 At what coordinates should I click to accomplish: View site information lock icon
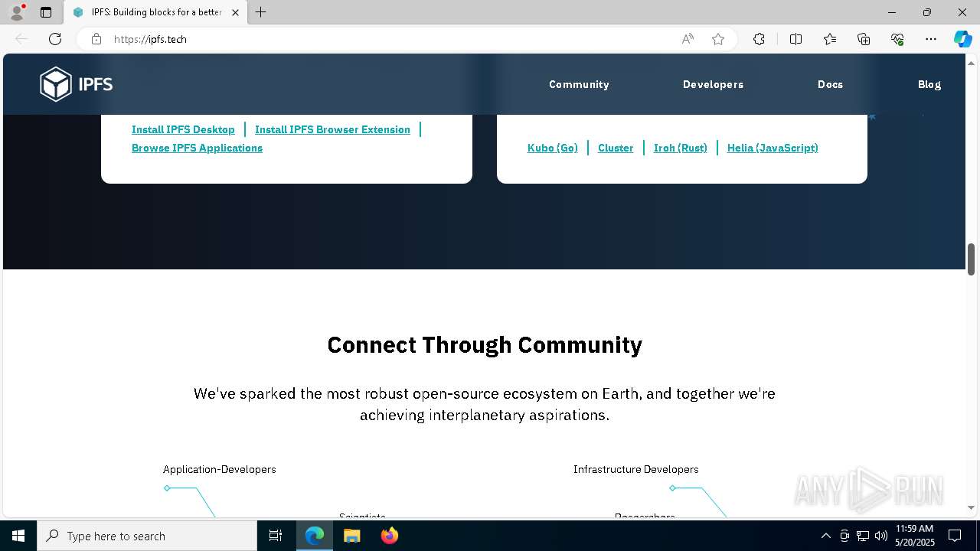[96, 39]
